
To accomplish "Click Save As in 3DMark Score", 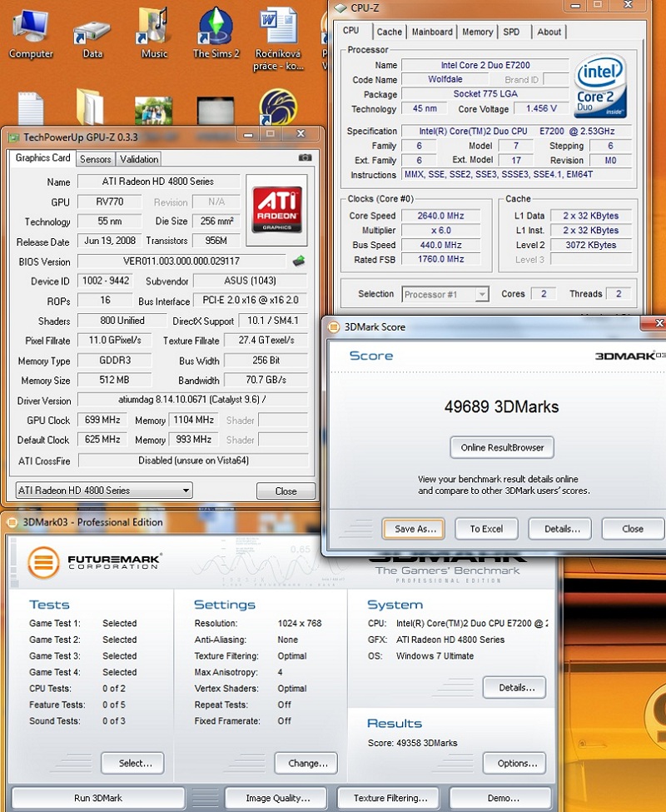I will [x=413, y=529].
